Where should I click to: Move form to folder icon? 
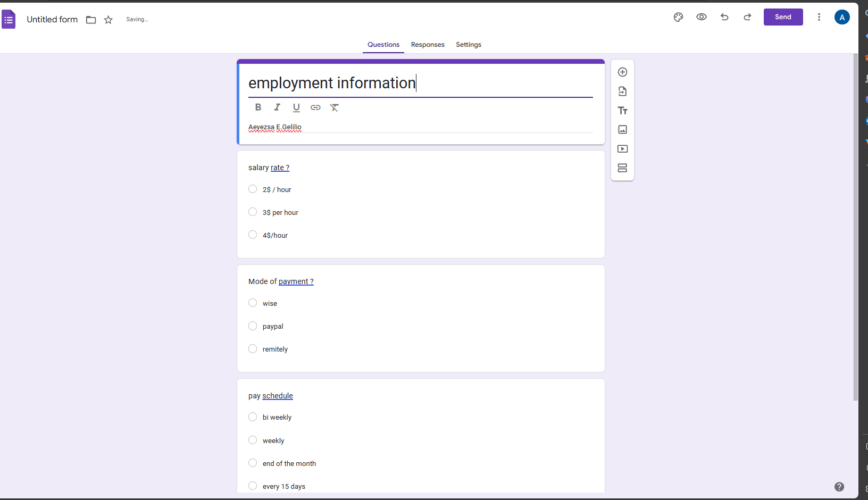tap(91, 20)
